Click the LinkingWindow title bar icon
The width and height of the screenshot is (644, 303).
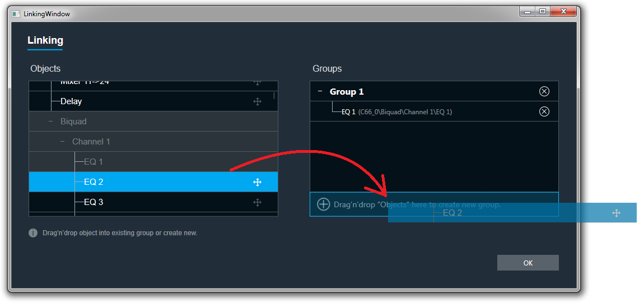pos(16,14)
